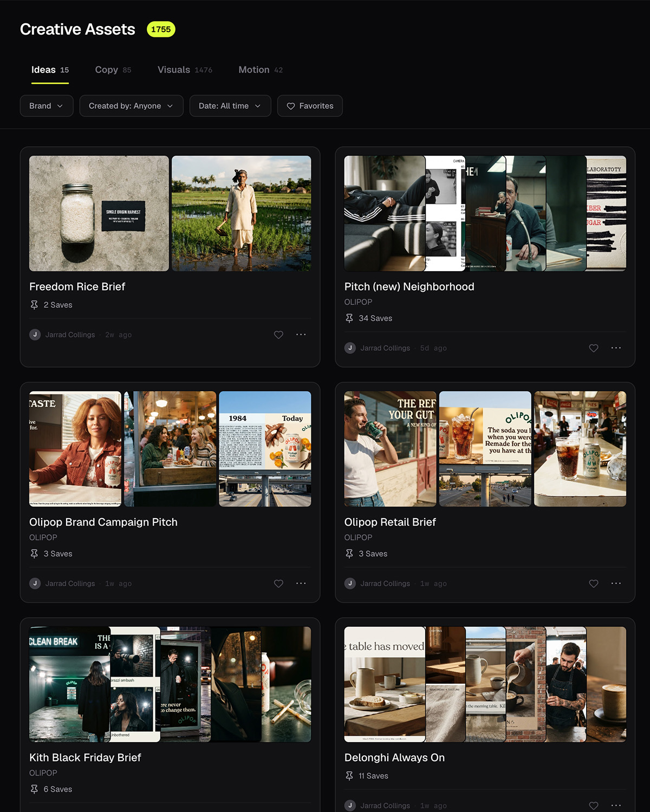Favorite the Olipop Brand Campaign Pitch card

tap(278, 584)
